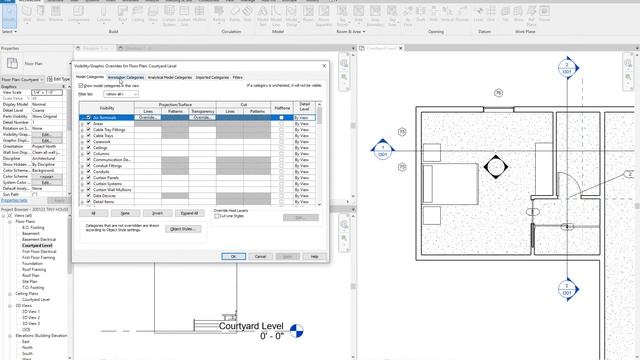Select the Model Categories tab
This screenshot has width=640, height=360.
pyautogui.click(x=90, y=77)
